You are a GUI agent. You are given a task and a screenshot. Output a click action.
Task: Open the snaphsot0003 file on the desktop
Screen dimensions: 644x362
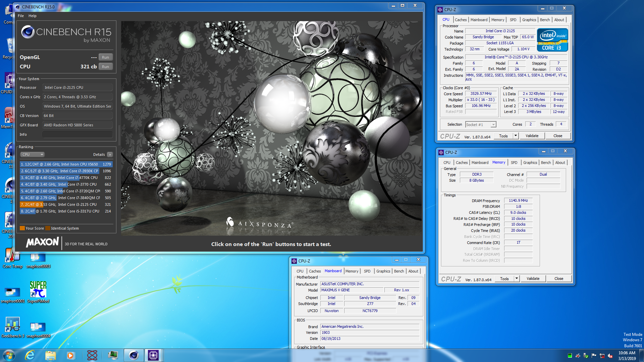coord(38,261)
